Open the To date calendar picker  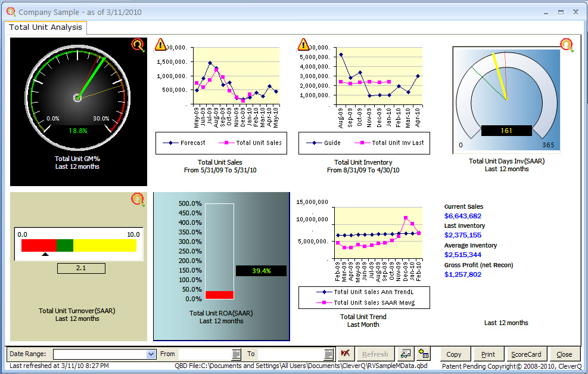(x=328, y=354)
